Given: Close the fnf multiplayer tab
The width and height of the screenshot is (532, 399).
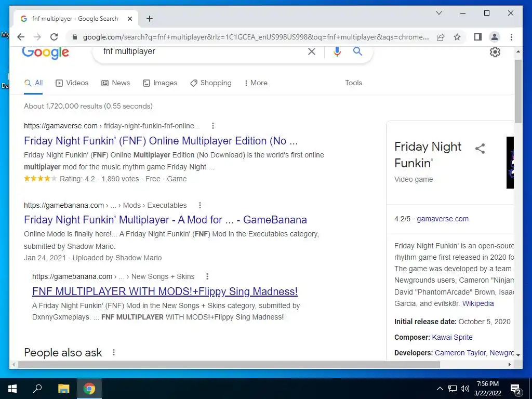Looking at the screenshot, I should (x=129, y=19).
